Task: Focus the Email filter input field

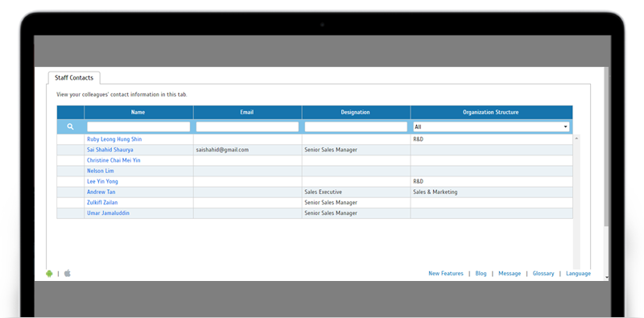Action: (247, 127)
